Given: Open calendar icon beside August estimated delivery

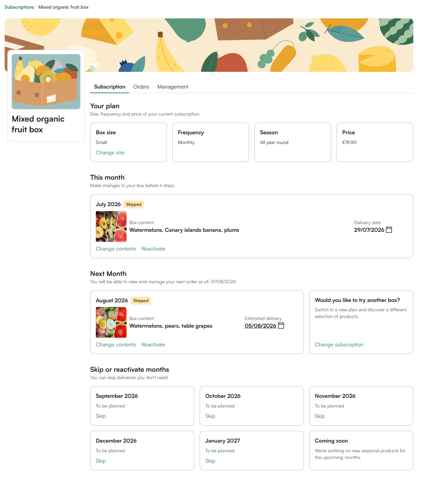Looking at the screenshot, I should (x=281, y=325).
